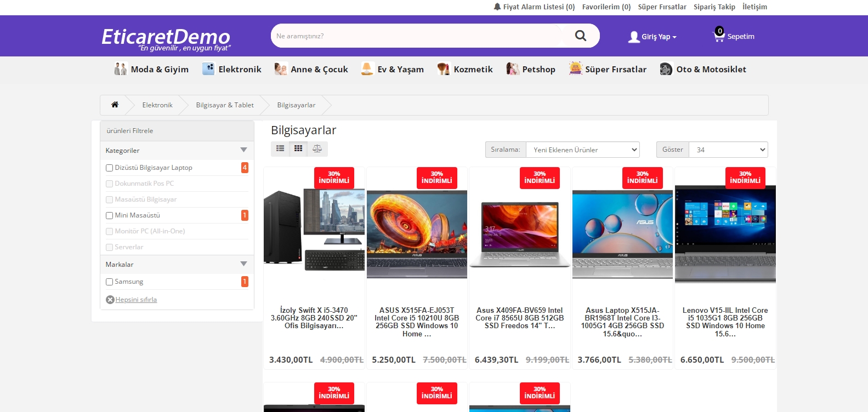Click the Ev & Yaşam lamp icon
The width and height of the screenshot is (868, 412).
point(367,69)
